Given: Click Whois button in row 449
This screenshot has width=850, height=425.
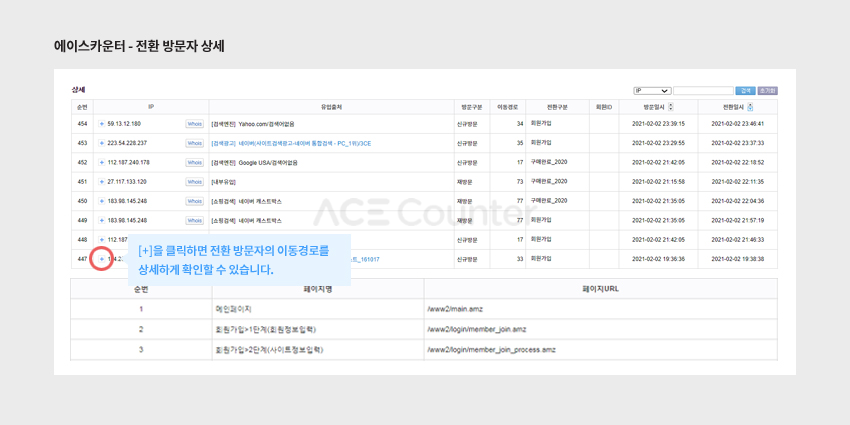Looking at the screenshot, I should click(x=194, y=221).
